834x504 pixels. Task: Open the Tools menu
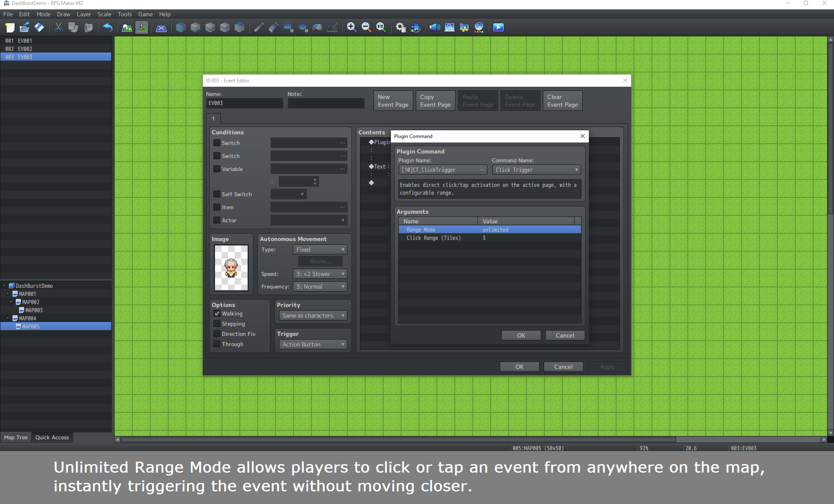point(125,14)
